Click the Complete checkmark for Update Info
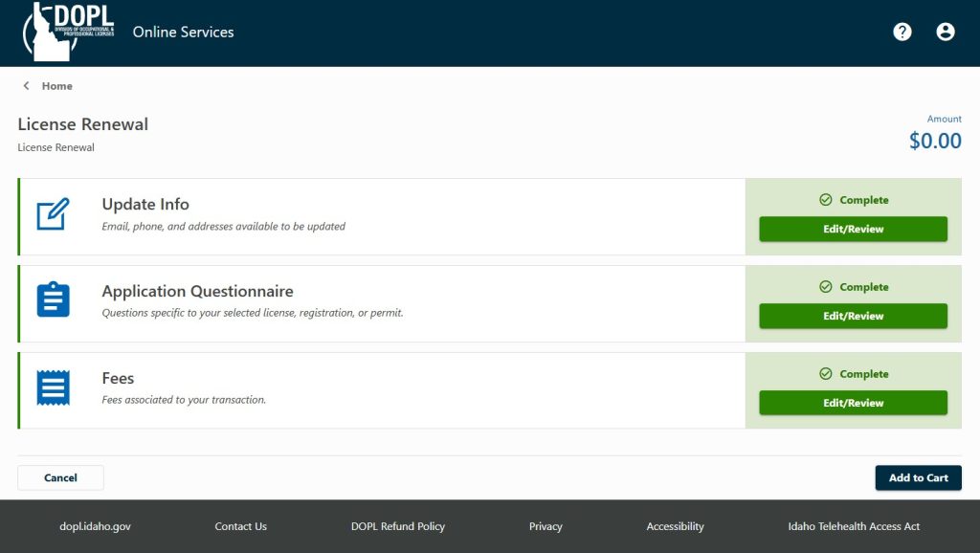Viewport: 980px width, 553px height. click(826, 199)
